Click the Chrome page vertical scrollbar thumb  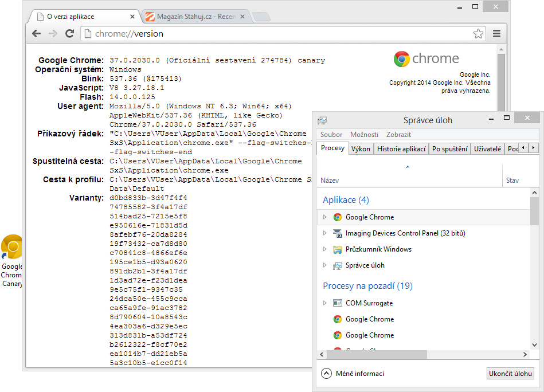click(502, 82)
